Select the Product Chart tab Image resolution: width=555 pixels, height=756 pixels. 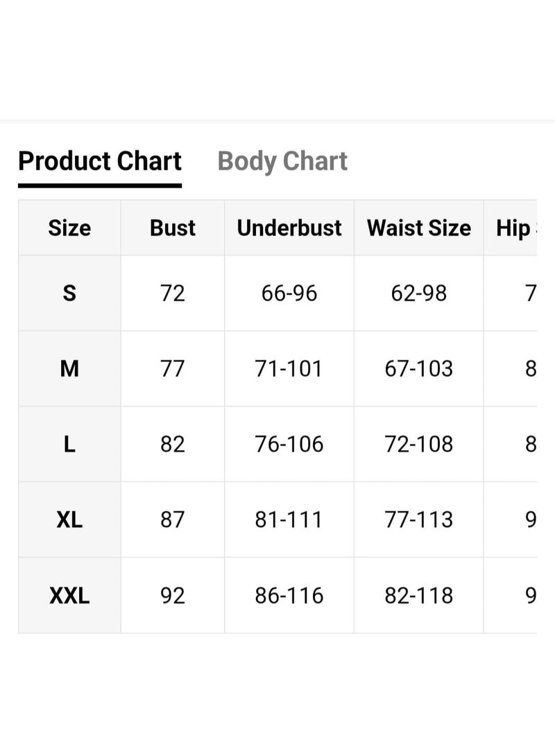(100, 162)
